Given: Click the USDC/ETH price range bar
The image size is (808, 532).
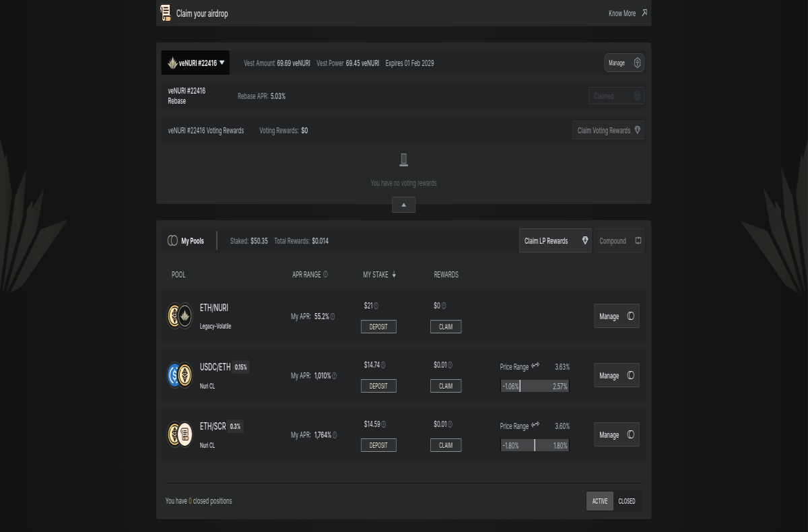Looking at the screenshot, I should point(535,386).
